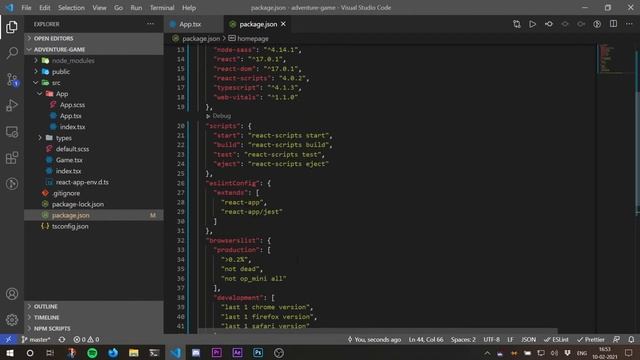Expand the Open Editors section
The height and width of the screenshot is (360, 640).
pos(94,38)
